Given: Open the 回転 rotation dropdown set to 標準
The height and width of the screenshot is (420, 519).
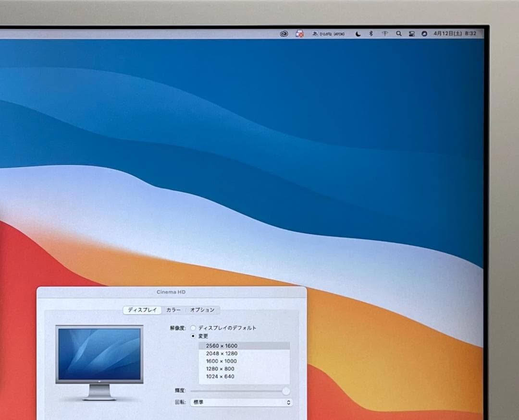Looking at the screenshot, I should 243,402.
